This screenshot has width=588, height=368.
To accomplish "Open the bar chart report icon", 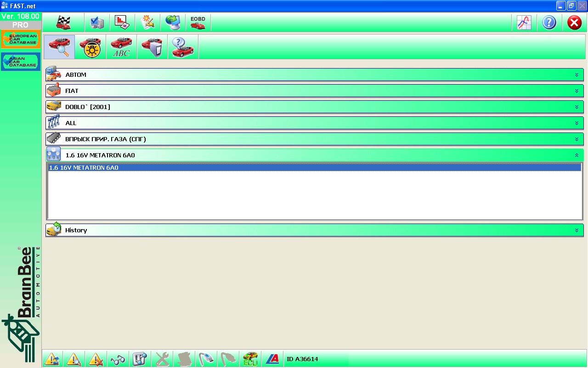I will (x=122, y=22).
